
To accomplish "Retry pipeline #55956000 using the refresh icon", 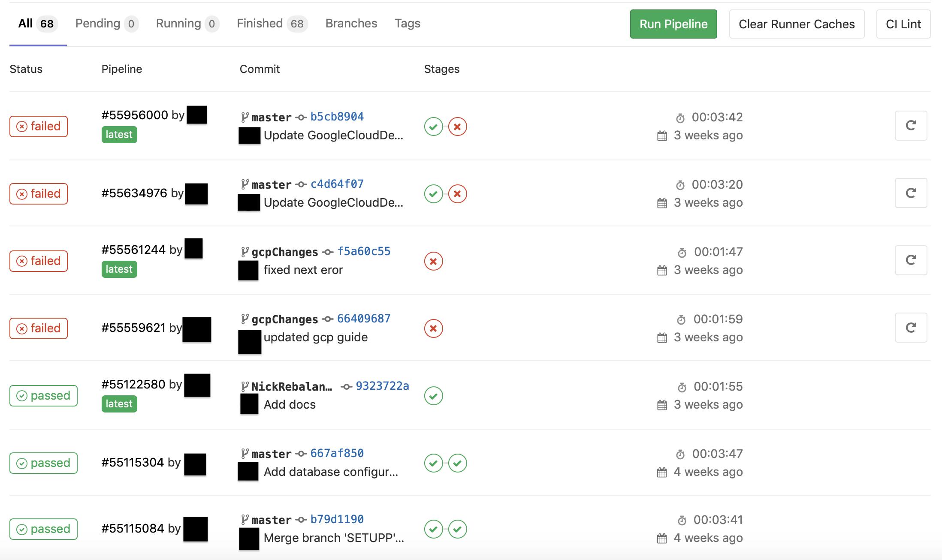I will (x=911, y=126).
